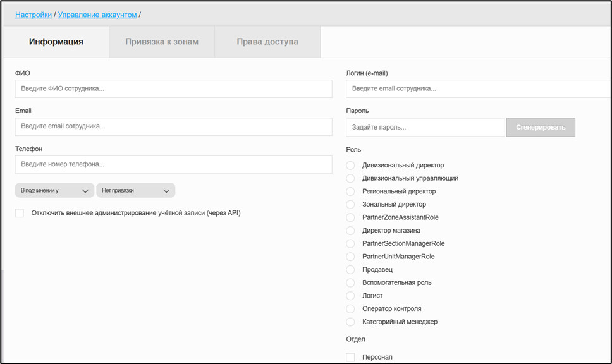Open the Нет привязки dropdown
612x364 pixels.
pos(135,190)
